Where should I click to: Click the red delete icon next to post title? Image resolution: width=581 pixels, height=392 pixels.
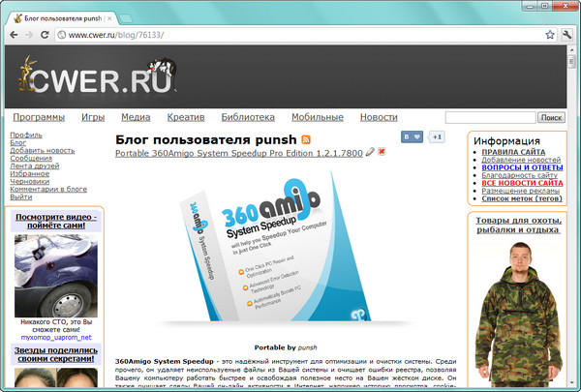click(x=382, y=152)
